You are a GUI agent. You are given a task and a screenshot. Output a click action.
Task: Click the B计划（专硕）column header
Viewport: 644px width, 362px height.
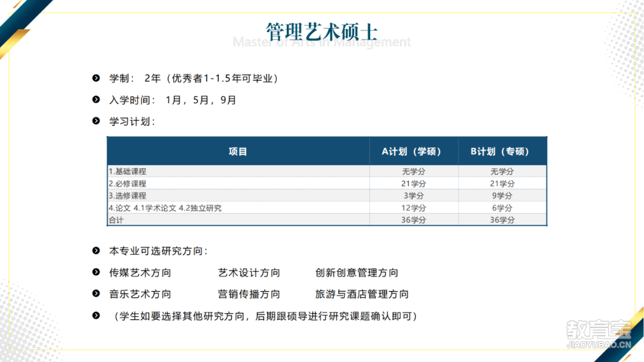tap(500, 151)
